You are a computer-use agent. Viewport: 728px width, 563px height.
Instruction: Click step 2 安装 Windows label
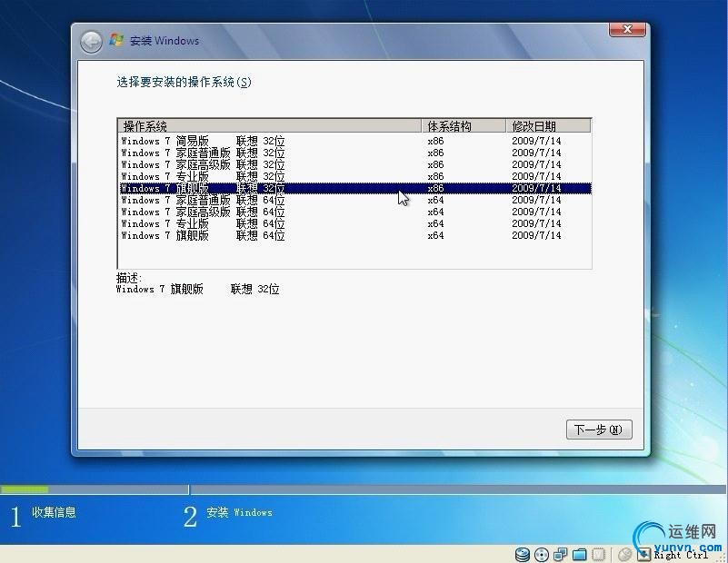coord(239,512)
